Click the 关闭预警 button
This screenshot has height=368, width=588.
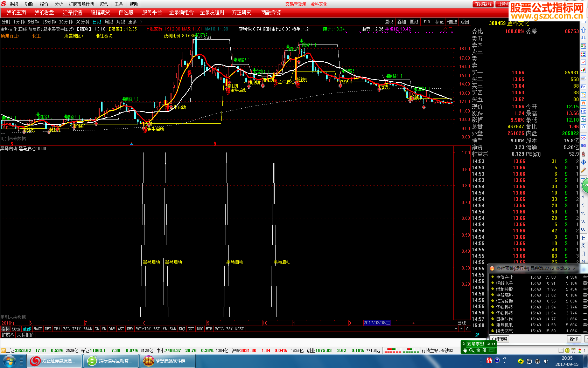[x=499, y=339]
